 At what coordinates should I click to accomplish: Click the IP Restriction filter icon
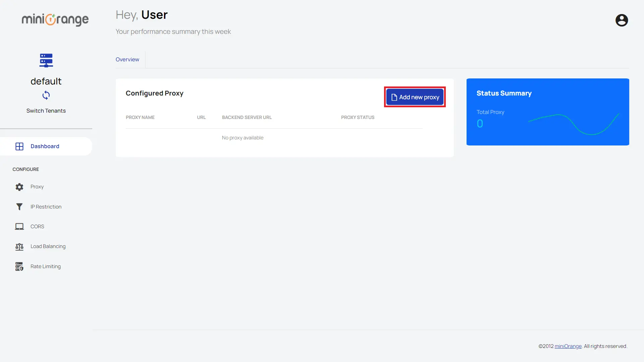point(19,206)
